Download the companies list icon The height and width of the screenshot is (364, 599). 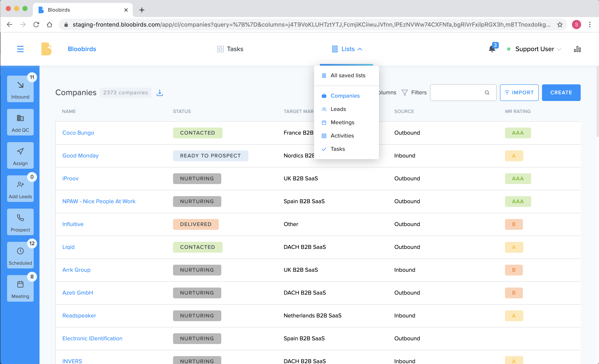tap(160, 92)
